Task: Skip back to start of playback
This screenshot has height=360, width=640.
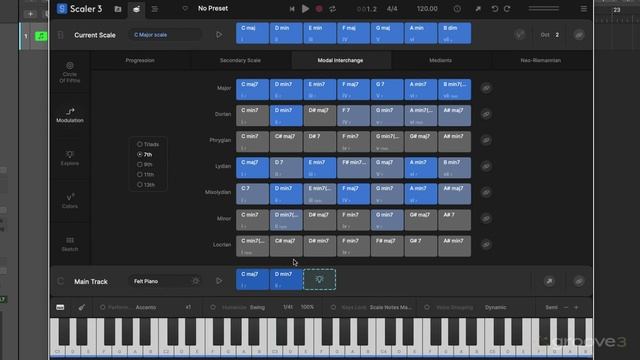Action: tap(291, 9)
